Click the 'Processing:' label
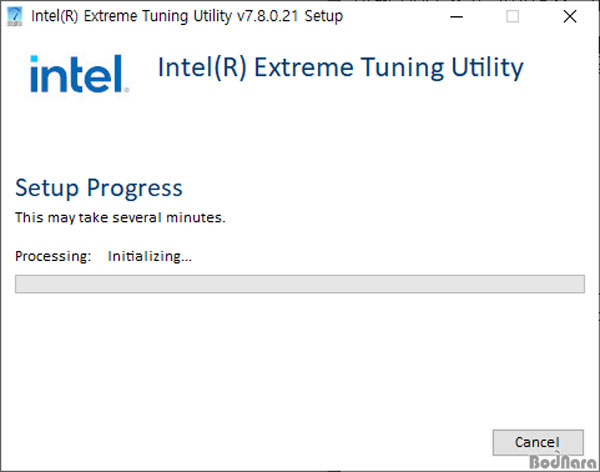 click(x=53, y=256)
